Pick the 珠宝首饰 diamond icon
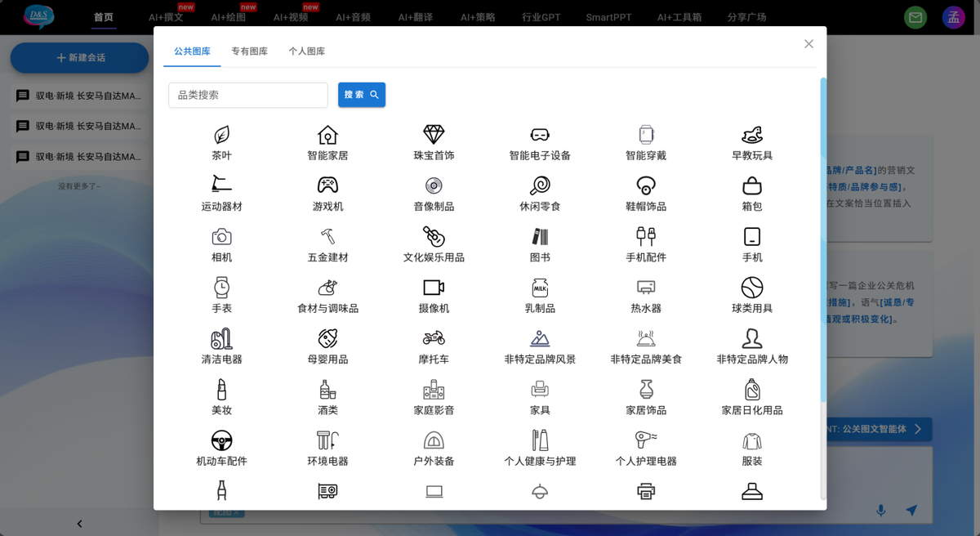 coord(434,136)
